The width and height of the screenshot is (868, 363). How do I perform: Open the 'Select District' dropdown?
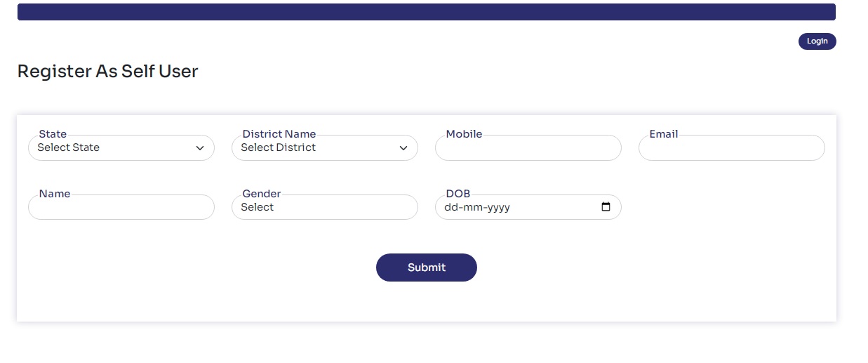click(316, 148)
